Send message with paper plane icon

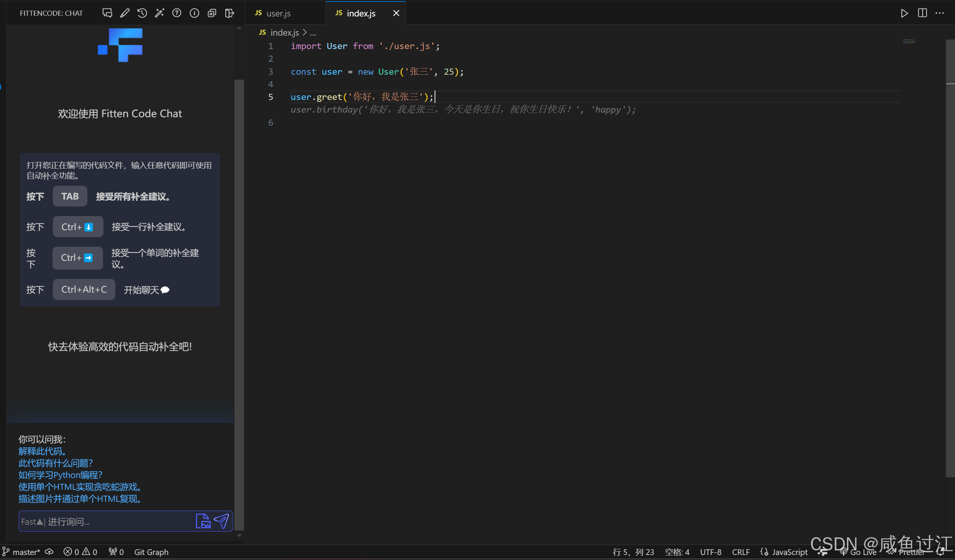click(x=221, y=521)
